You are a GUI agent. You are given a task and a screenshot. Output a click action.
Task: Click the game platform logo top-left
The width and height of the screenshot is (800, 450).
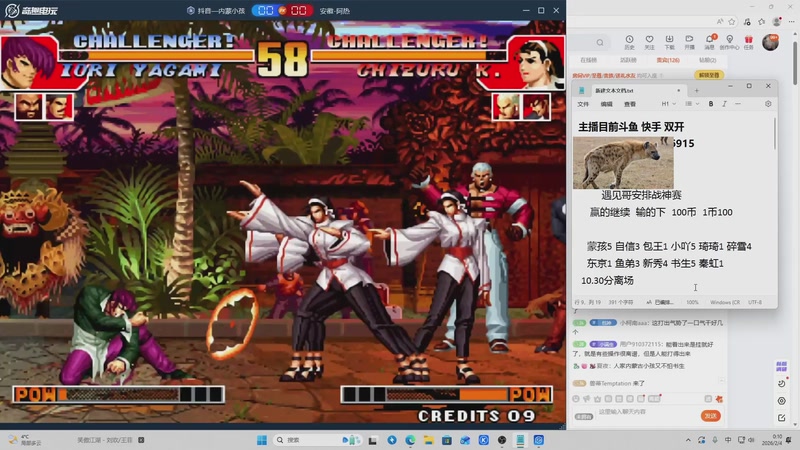(31, 10)
